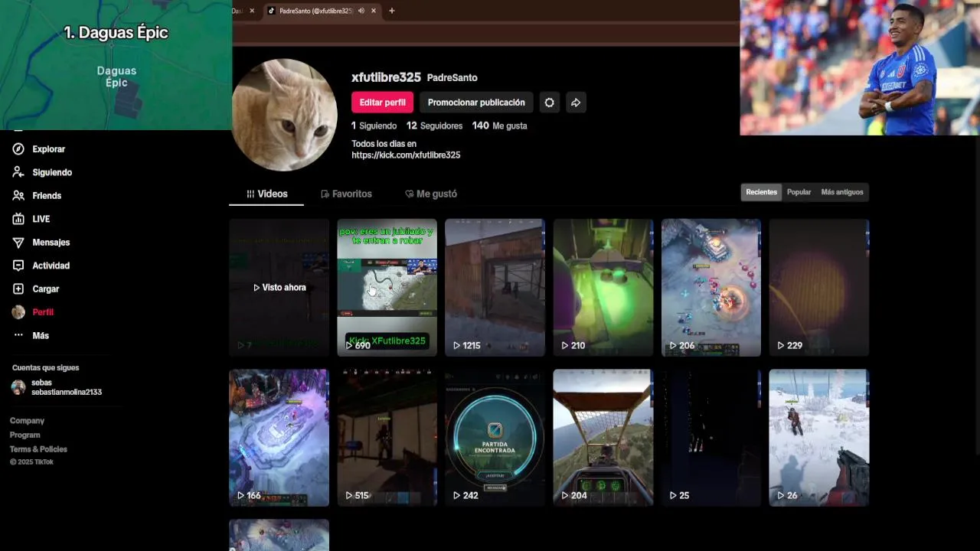
Task: Open the video with 229 views
Action: coord(819,288)
